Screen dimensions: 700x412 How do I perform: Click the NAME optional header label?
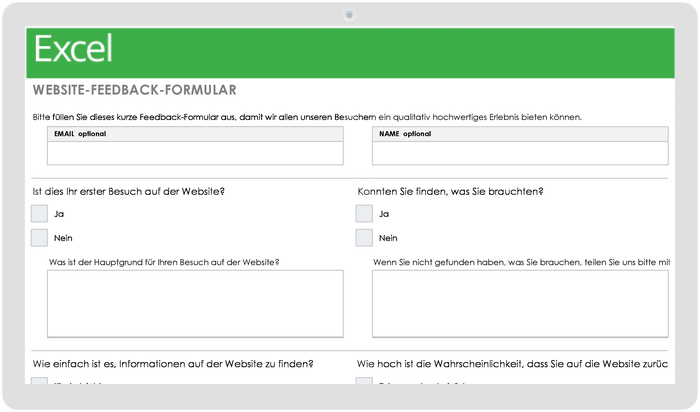405,133
